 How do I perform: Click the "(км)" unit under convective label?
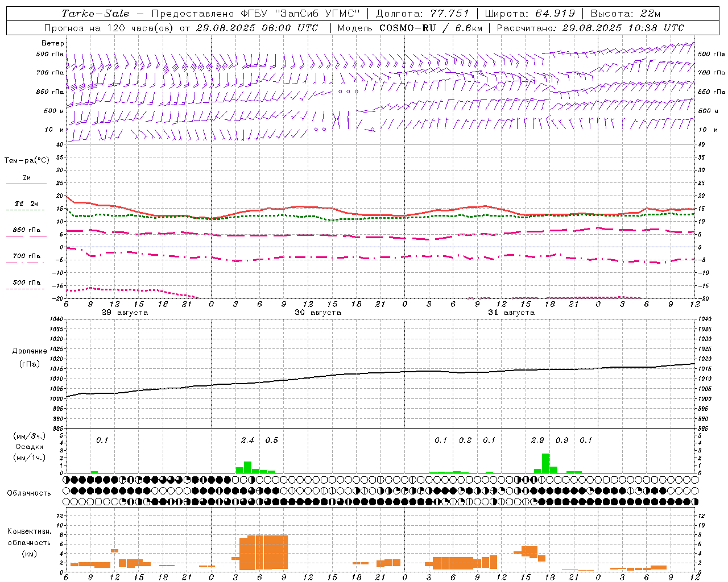pos(29,554)
